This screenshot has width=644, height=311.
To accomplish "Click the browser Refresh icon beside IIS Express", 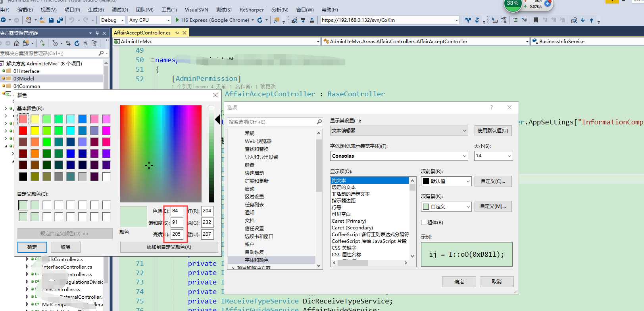I will pyautogui.click(x=260, y=20).
